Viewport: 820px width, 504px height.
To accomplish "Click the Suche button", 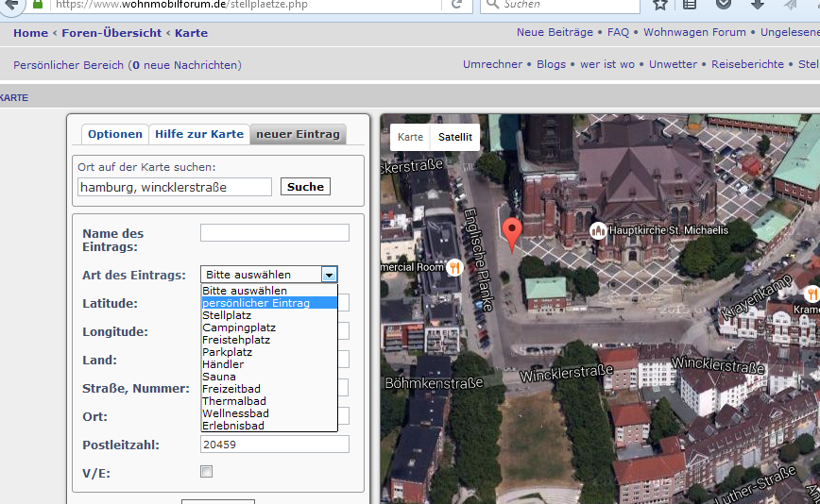I will click(305, 187).
